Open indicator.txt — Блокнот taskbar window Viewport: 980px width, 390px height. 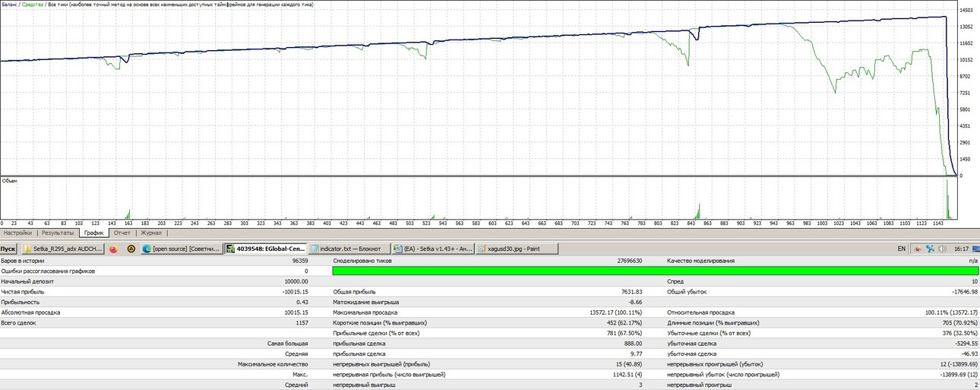point(349,249)
